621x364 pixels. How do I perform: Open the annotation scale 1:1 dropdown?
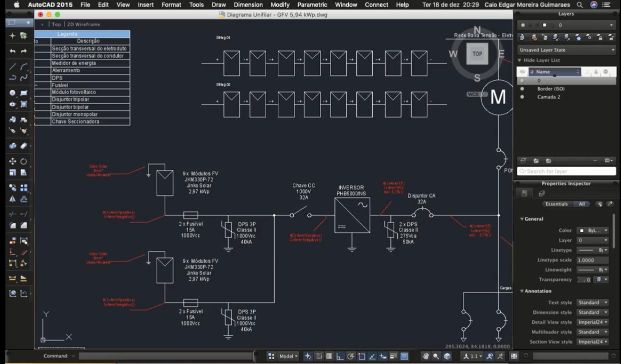tap(472, 356)
